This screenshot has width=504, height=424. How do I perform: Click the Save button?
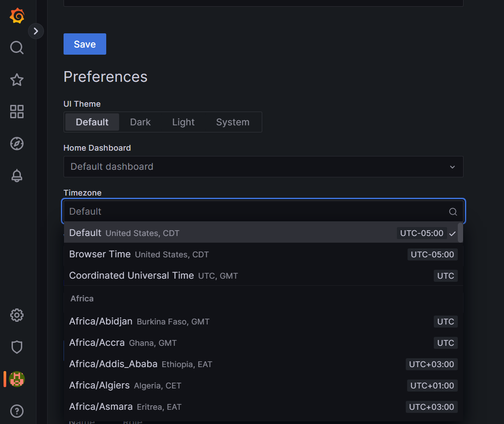pyautogui.click(x=84, y=44)
